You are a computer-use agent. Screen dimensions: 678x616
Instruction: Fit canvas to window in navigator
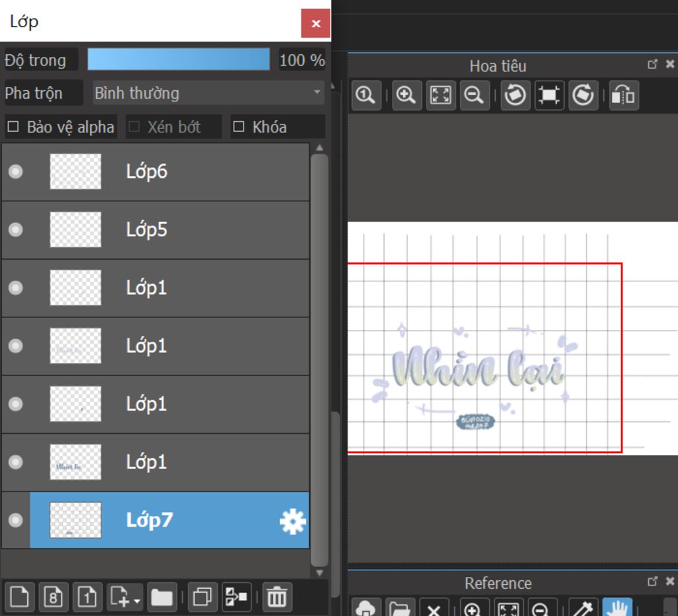click(x=440, y=95)
